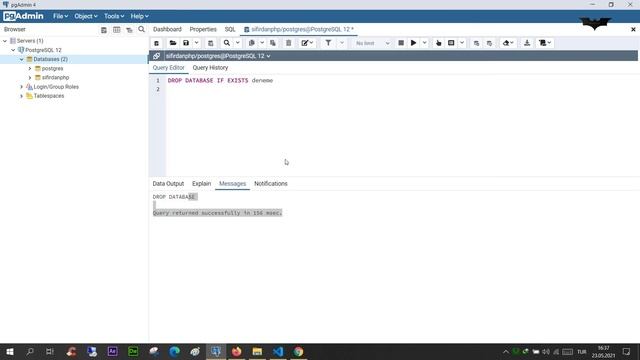Screen dimensions: 640x360
Task: Click the Rollback transaction toolbar icon
Action: (x=489, y=43)
